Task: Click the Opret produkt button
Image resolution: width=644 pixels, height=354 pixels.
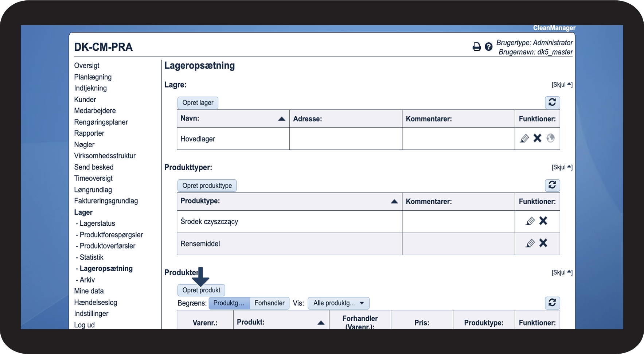Action: (x=201, y=290)
